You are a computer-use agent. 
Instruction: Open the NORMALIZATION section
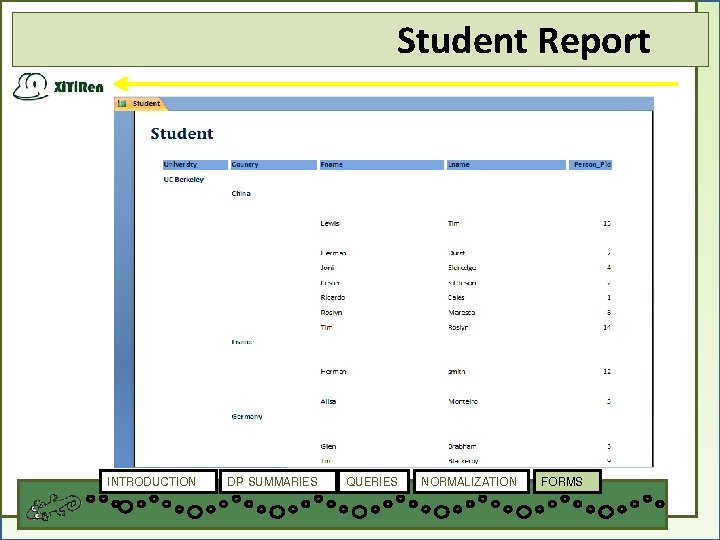[471, 481]
